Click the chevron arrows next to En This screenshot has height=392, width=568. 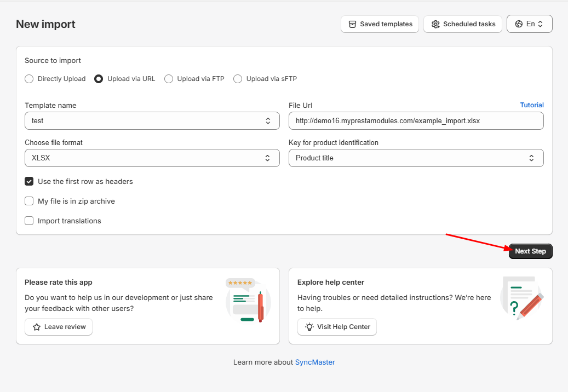(540, 24)
